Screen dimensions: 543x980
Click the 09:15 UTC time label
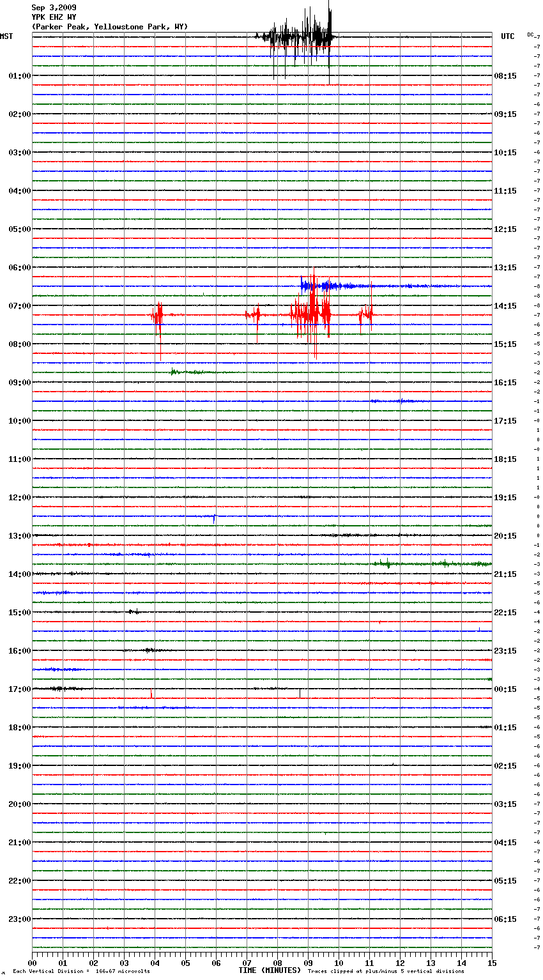(x=505, y=114)
